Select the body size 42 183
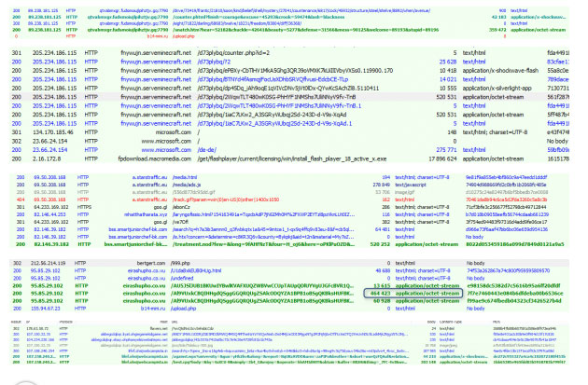Screen dimensions: 588x385 click(498, 17)
